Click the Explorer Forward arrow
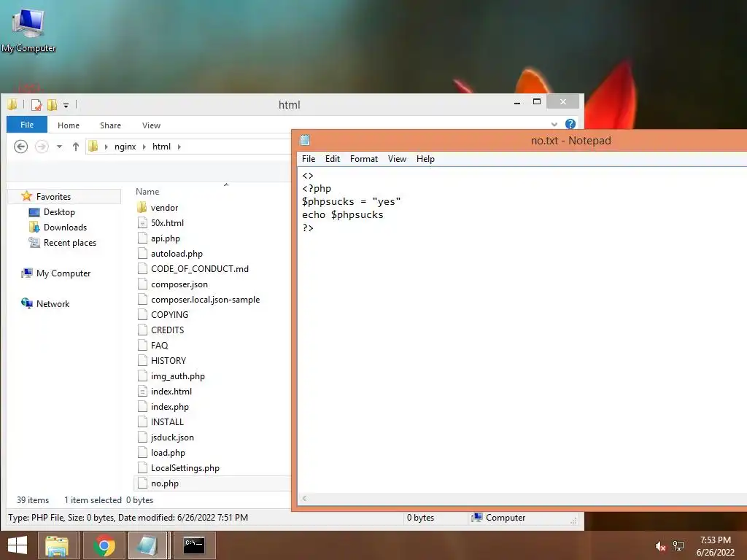This screenshot has width=747, height=560. coord(42,147)
